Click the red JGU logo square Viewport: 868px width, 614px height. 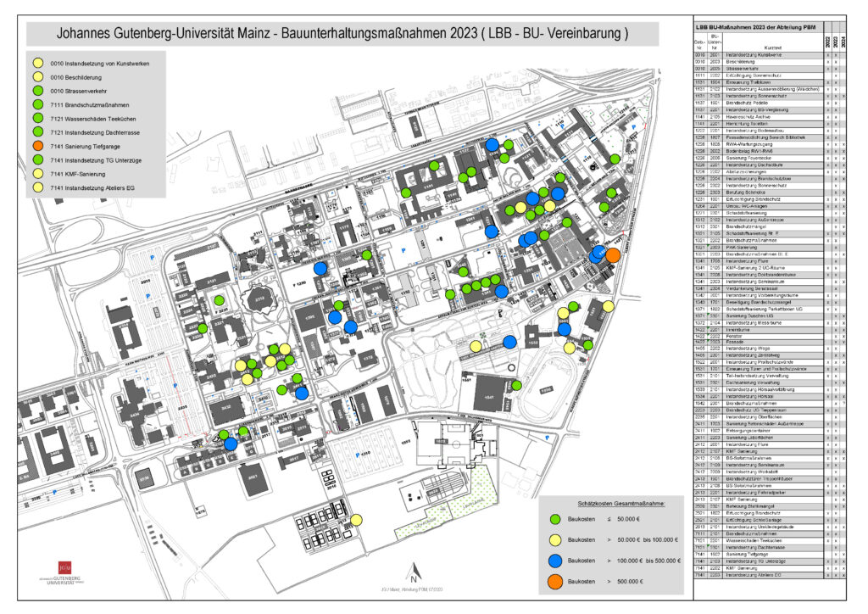tap(64, 567)
